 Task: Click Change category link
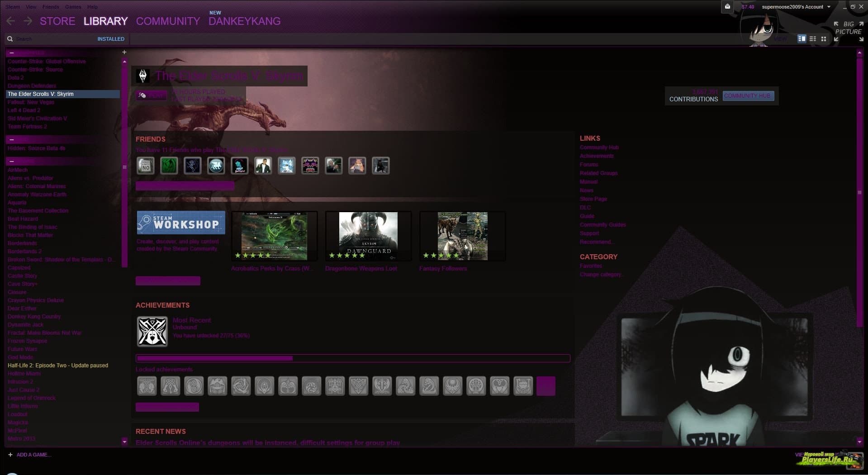[x=601, y=275]
